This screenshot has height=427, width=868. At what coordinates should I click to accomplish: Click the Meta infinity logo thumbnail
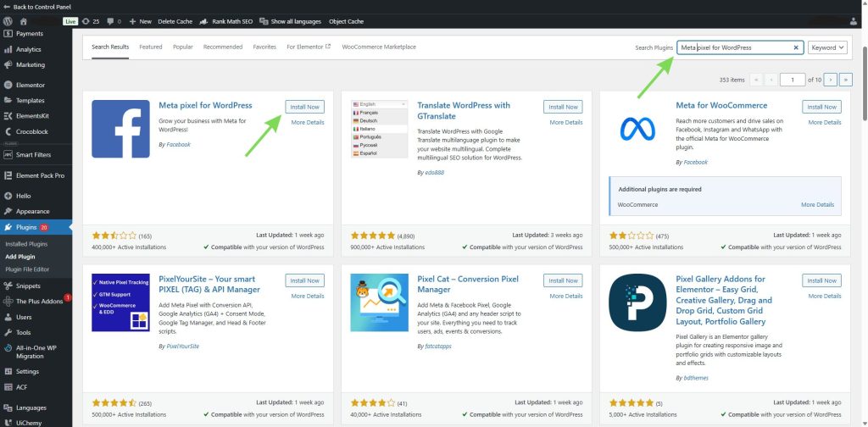pos(637,129)
